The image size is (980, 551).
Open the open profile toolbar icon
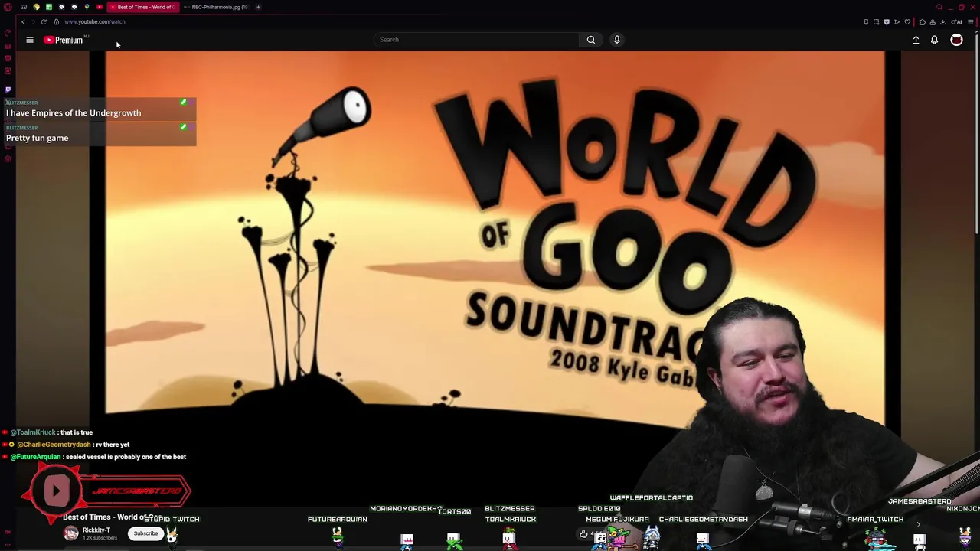pos(932,22)
